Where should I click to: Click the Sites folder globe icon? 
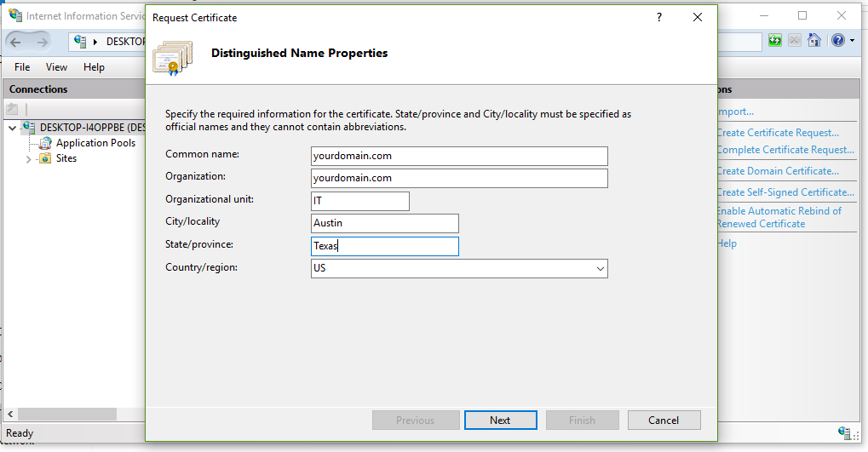[45, 158]
